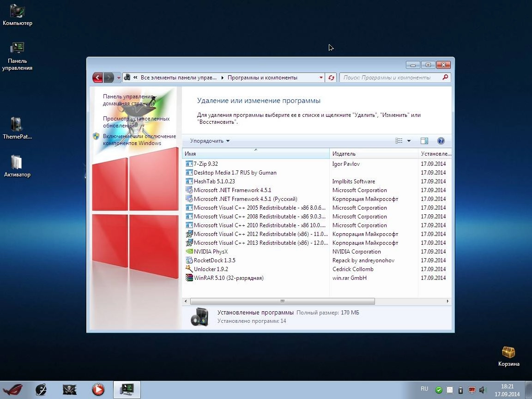The image size is (532, 399).
Task: Open Панель управления домашняя страница link
Action: (129, 100)
